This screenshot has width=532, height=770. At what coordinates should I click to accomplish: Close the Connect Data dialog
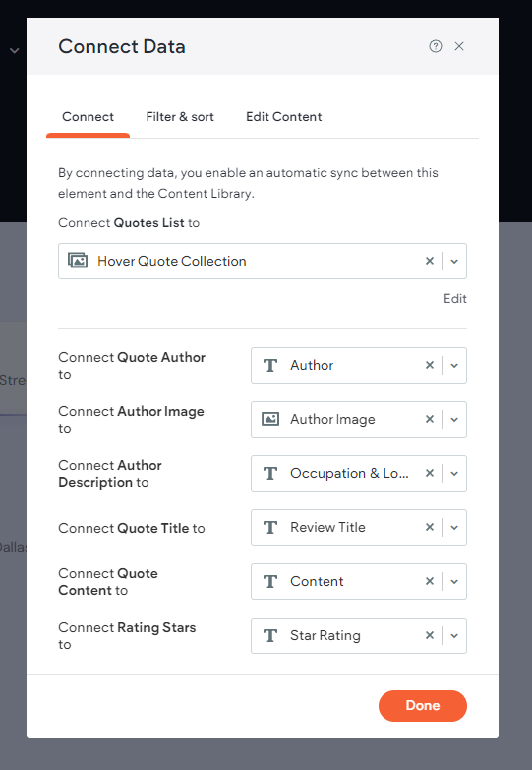[459, 46]
